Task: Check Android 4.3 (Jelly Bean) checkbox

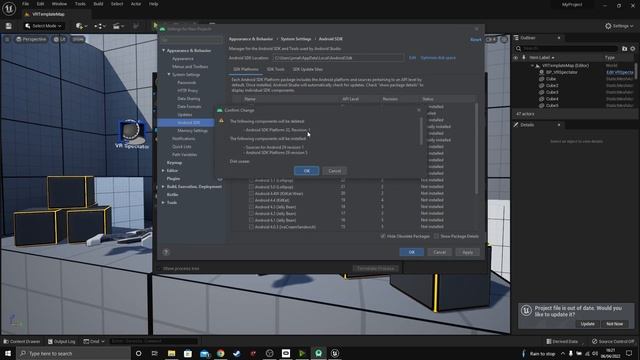Action: pos(251,207)
